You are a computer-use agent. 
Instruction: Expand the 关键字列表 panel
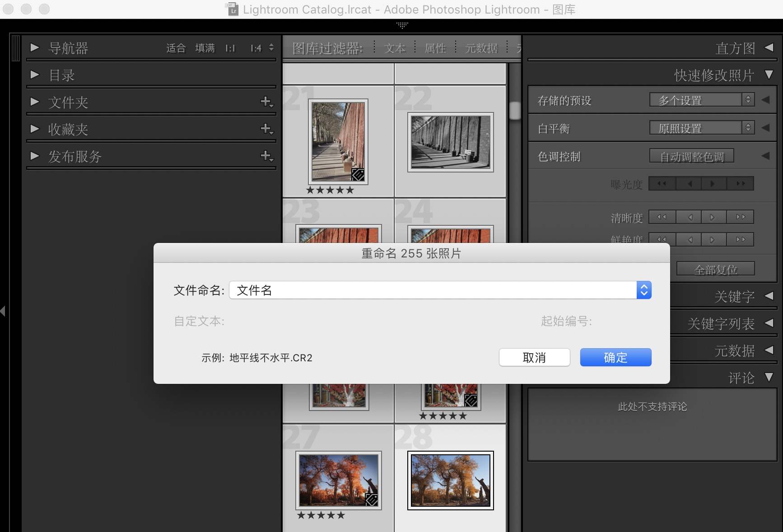pos(769,323)
